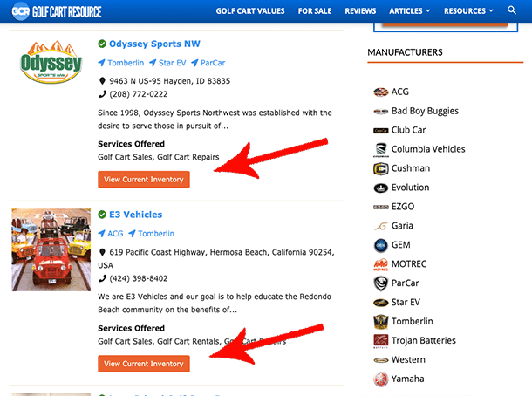Select Tomberlin brand tag under E3 Vehicles

(x=152, y=234)
